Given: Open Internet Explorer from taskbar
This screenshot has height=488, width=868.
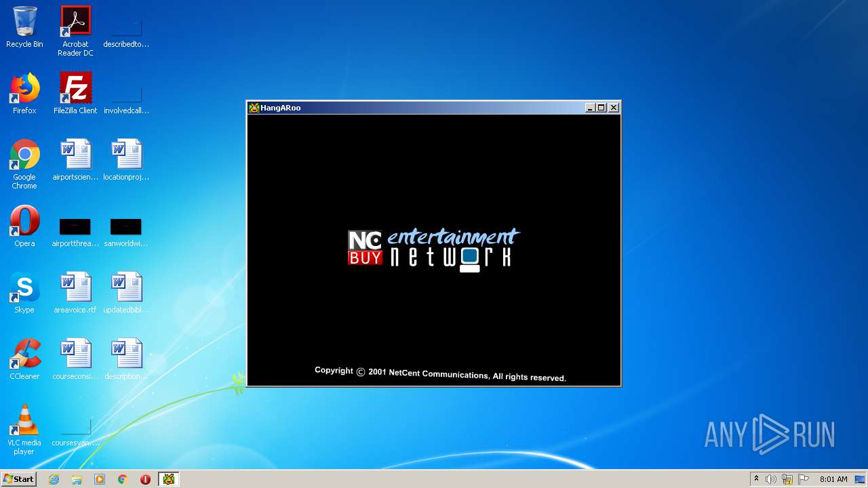Looking at the screenshot, I should pos(54,479).
